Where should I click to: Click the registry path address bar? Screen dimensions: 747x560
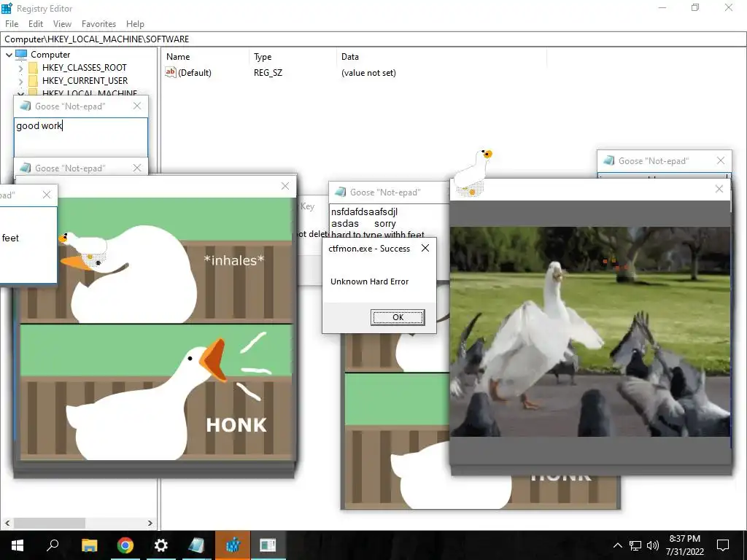pos(373,39)
